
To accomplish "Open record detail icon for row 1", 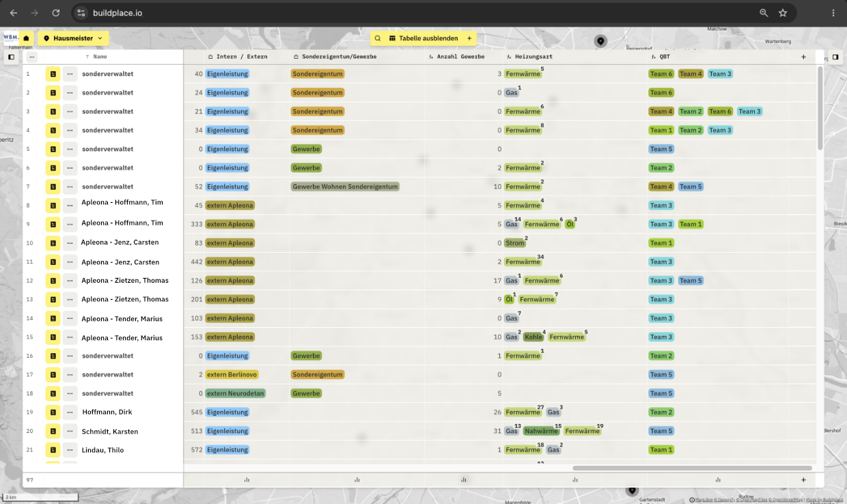I will click(53, 74).
